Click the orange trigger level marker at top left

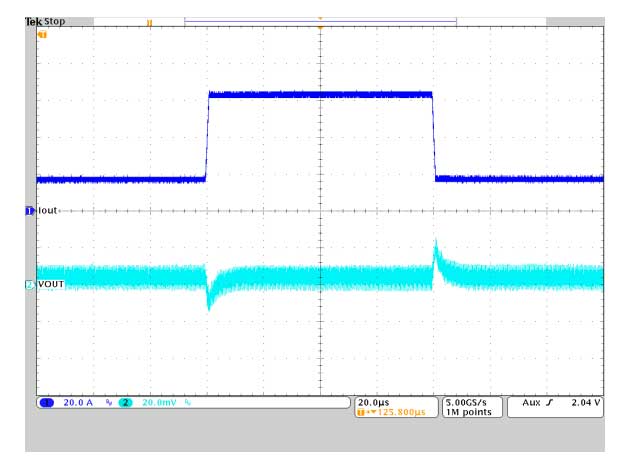[42, 35]
